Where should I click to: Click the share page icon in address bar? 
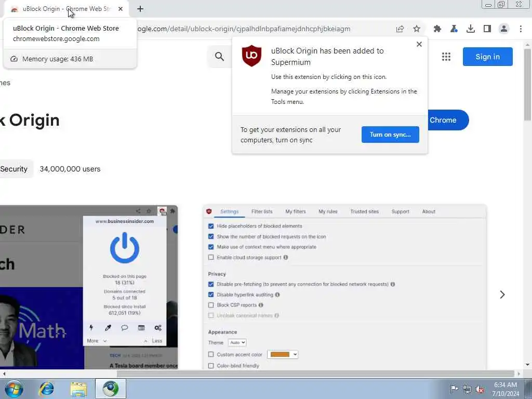(400, 29)
